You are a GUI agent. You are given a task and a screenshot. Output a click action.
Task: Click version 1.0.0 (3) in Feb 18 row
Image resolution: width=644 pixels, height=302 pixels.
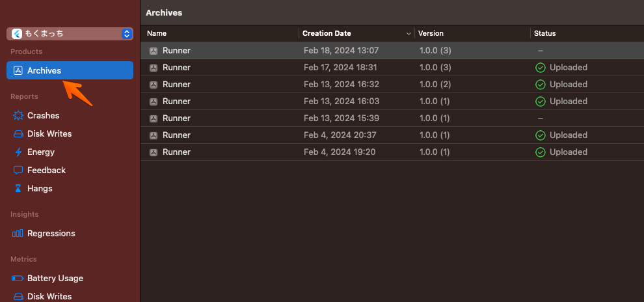pyautogui.click(x=435, y=51)
